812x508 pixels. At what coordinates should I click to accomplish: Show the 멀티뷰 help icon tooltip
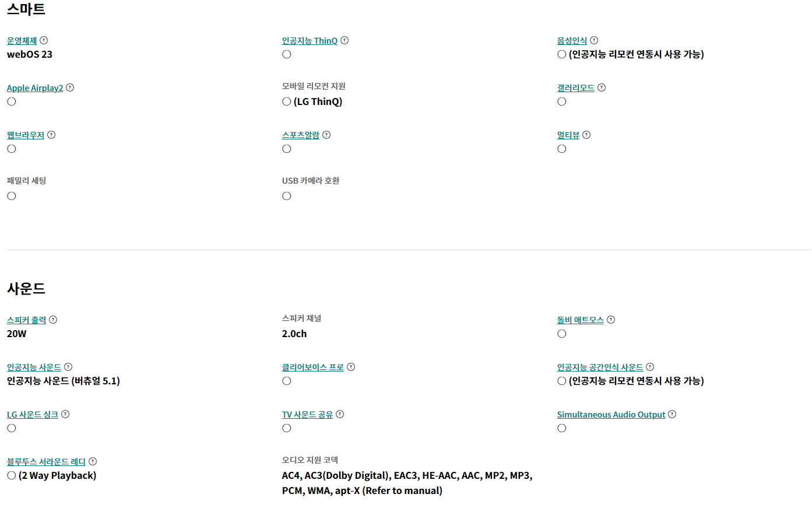pyautogui.click(x=586, y=135)
